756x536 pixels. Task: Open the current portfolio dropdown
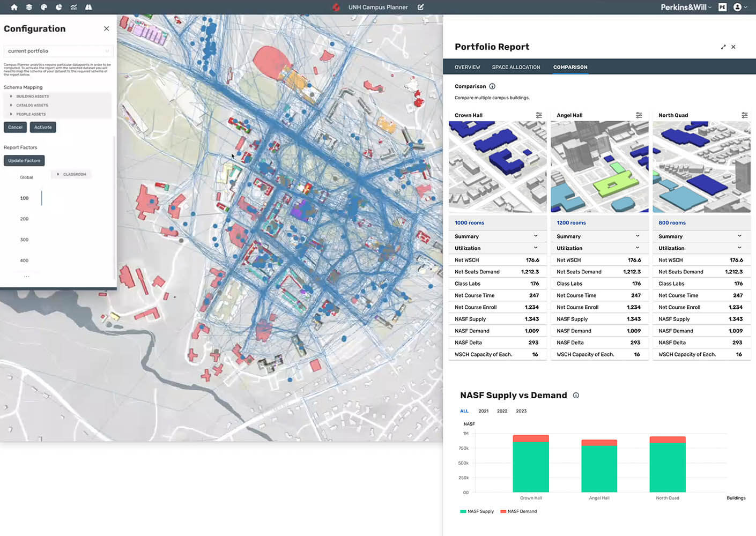pyautogui.click(x=58, y=51)
